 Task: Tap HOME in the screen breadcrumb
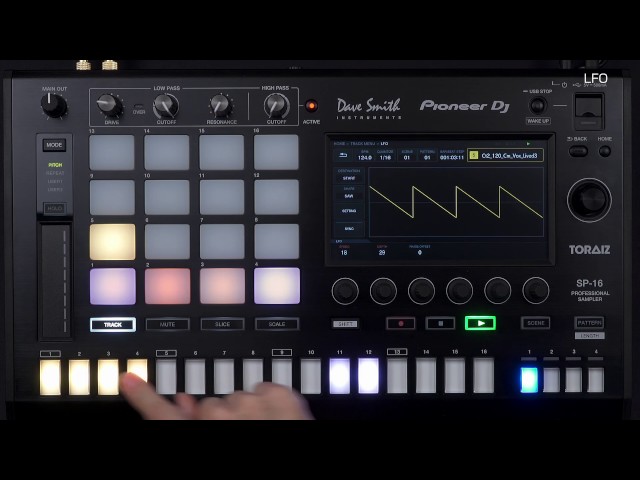[339, 144]
